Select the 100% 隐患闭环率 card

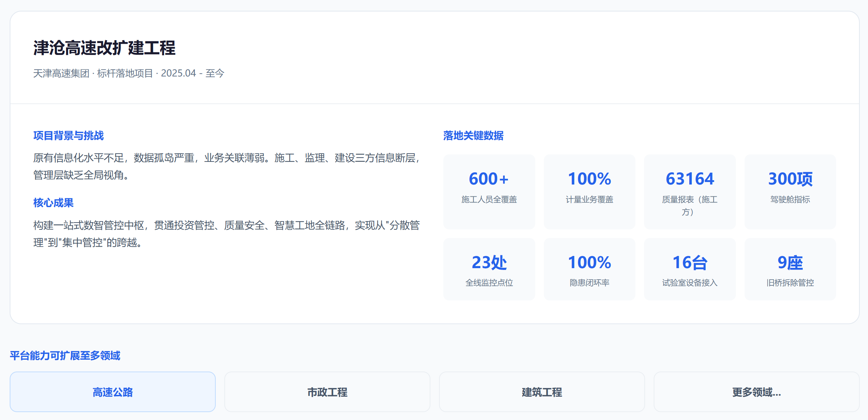click(x=589, y=269)
